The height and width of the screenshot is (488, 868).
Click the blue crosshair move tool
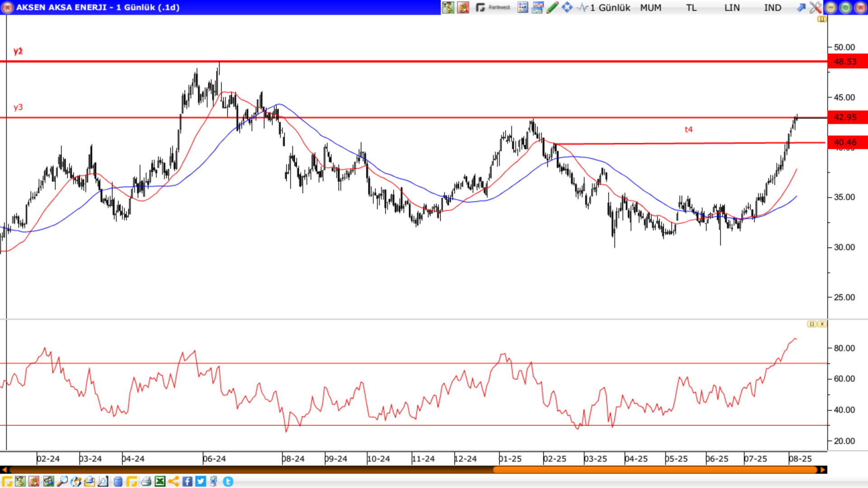(567, 7)
